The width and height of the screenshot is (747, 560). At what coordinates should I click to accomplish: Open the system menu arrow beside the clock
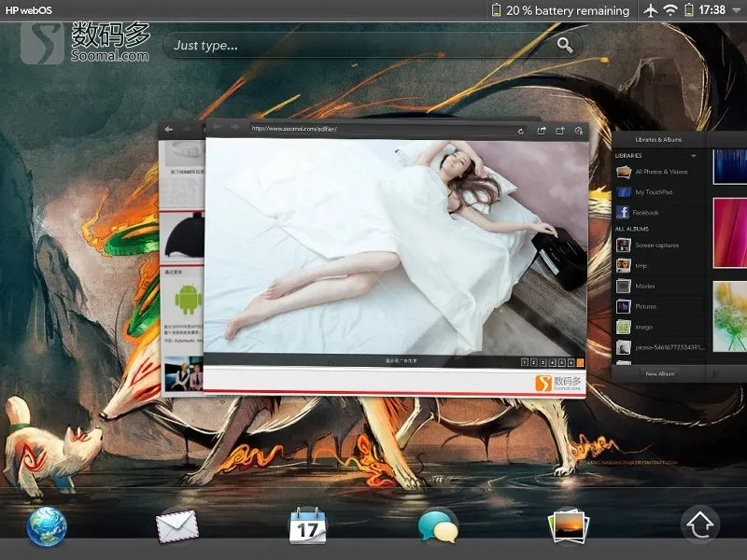[735, 10]
